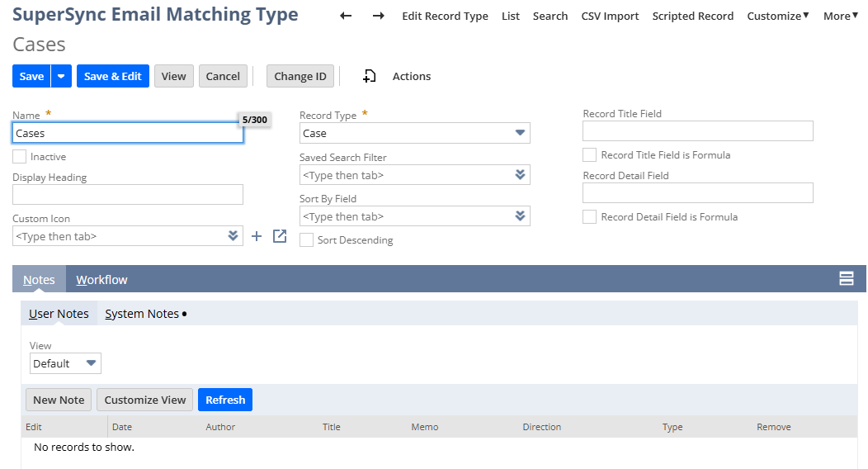This screenshot has height=469, width=868.
Task: Click the New Note button
Action: 59,400
